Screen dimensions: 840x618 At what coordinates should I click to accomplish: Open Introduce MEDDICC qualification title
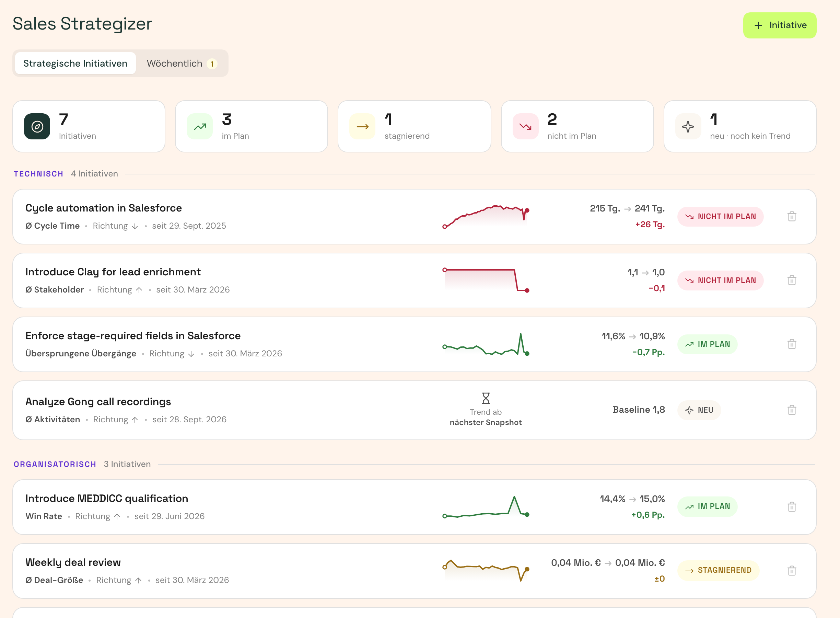106,498
